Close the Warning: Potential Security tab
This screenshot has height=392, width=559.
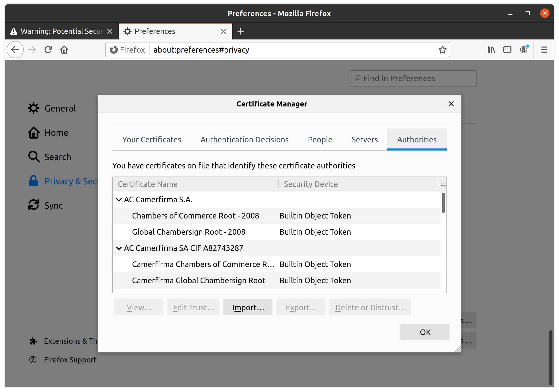pos(110,31)
